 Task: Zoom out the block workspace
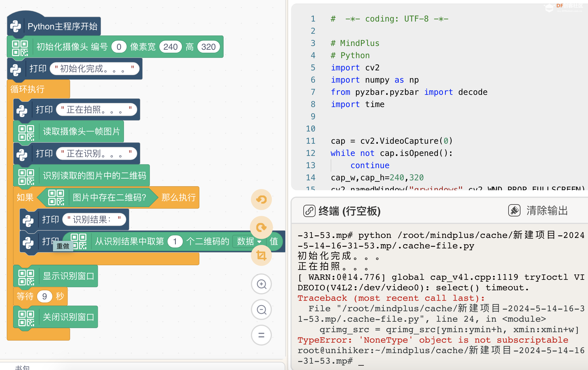point(261,309)
